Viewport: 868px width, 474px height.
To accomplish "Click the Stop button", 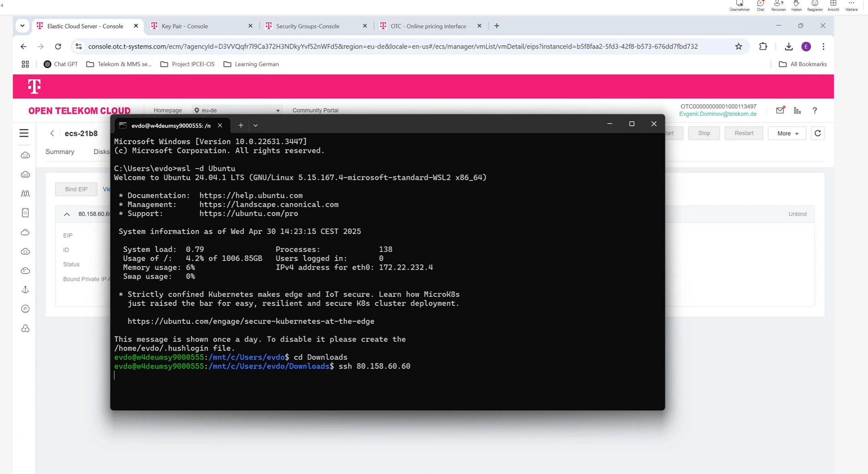I will coord(704,133).
